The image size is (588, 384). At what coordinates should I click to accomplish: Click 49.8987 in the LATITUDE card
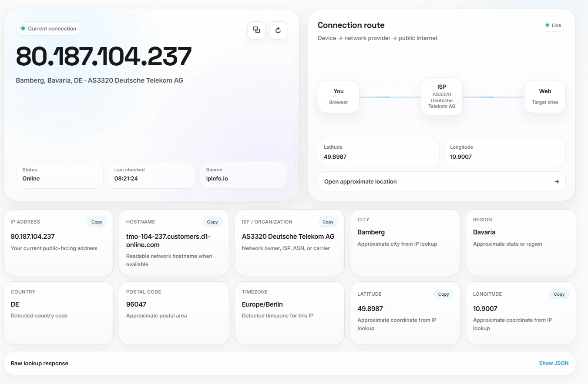click(370, 309)
